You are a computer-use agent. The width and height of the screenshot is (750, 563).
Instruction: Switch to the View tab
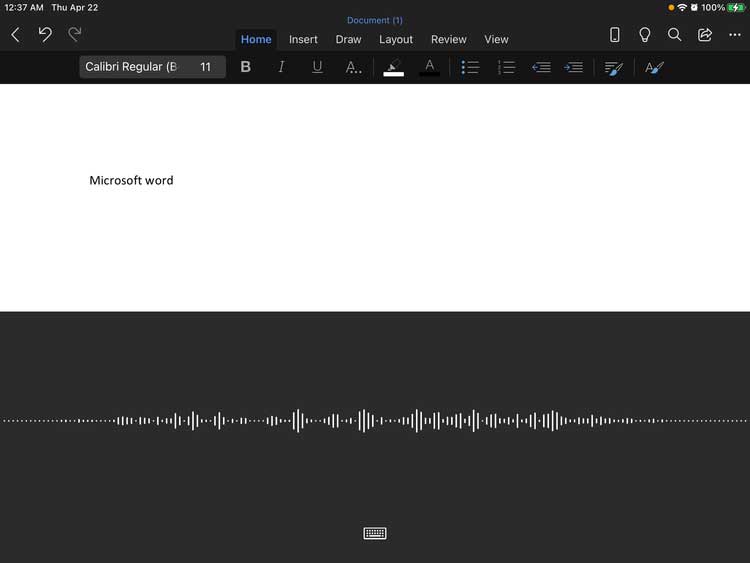point(496,40)
